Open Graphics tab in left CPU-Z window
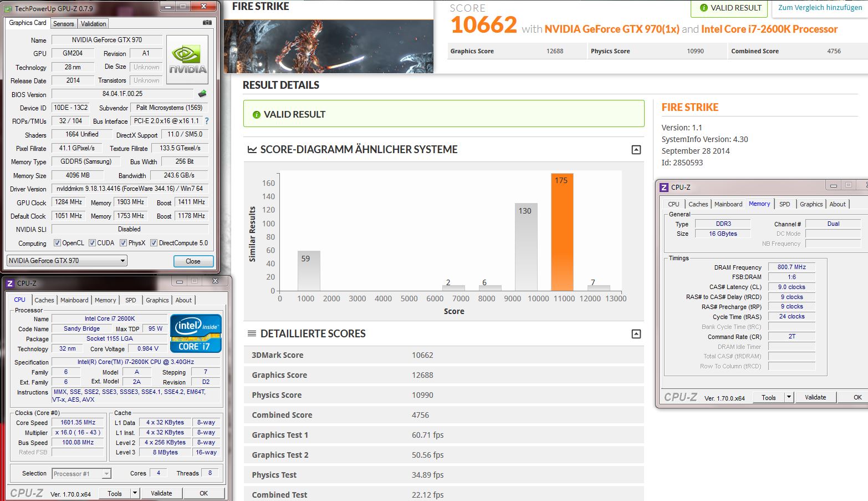Viewport: 868px width, 501px height. pyautogui.click(x=157, y=300)
